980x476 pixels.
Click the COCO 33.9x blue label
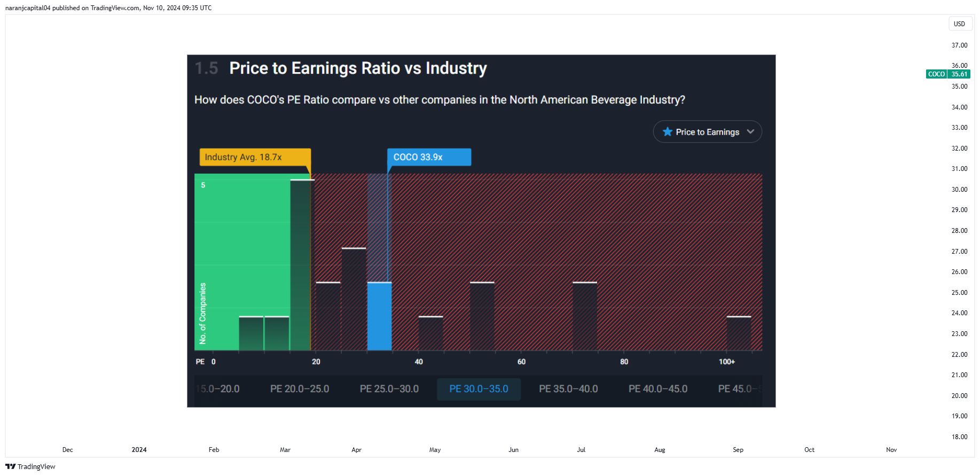(429, 157)
